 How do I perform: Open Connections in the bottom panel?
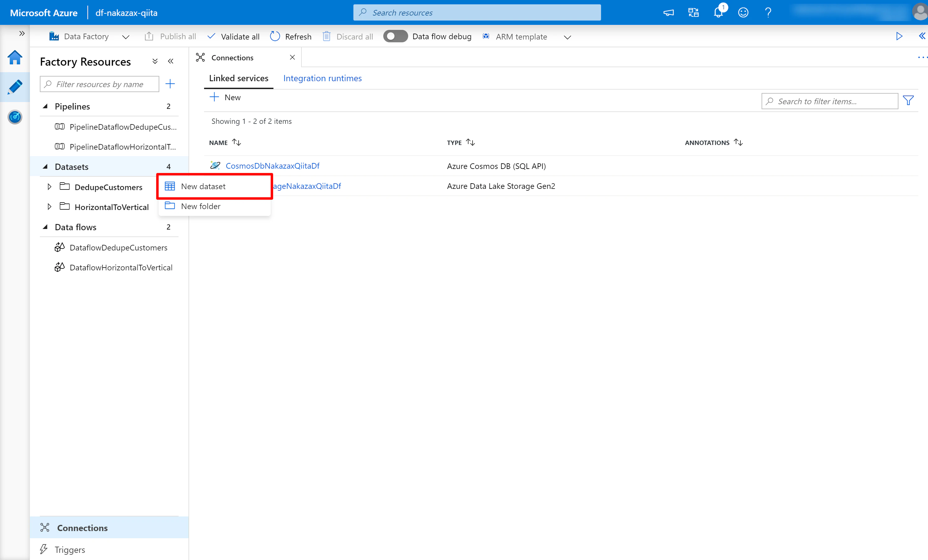point(109,528)
